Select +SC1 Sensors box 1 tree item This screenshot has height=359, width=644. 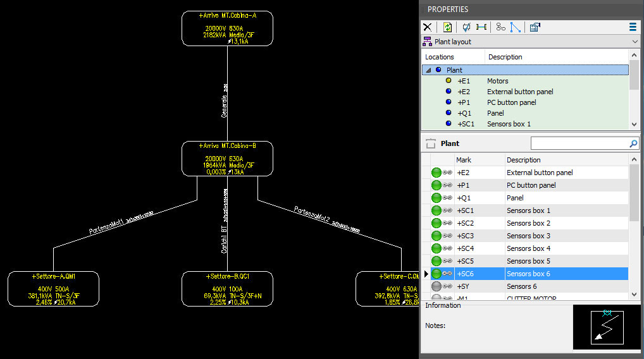pos(525,123)
